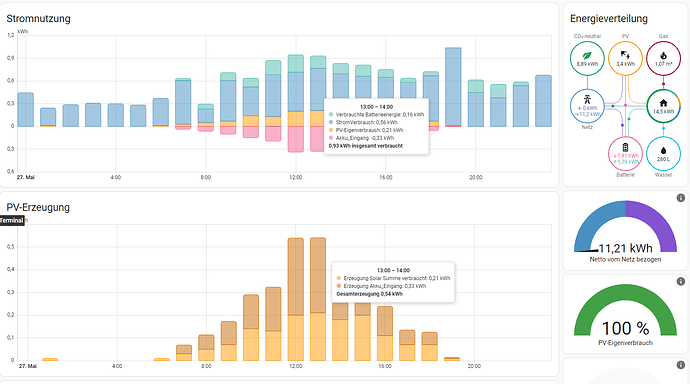Click 'StromVerbrauch: 0,56 kWh' tooltip line
The height and width of the screenshot is (384, 690).
coord(366,122)
